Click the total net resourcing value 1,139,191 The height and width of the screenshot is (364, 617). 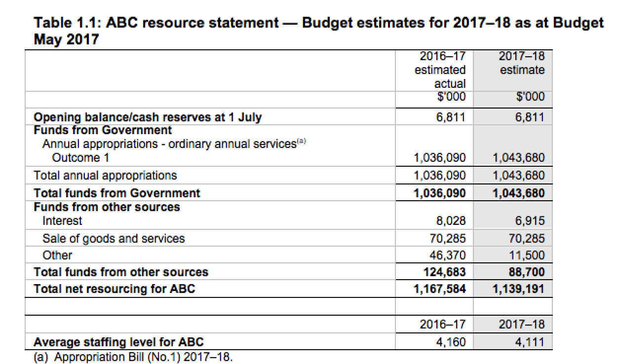519,289
